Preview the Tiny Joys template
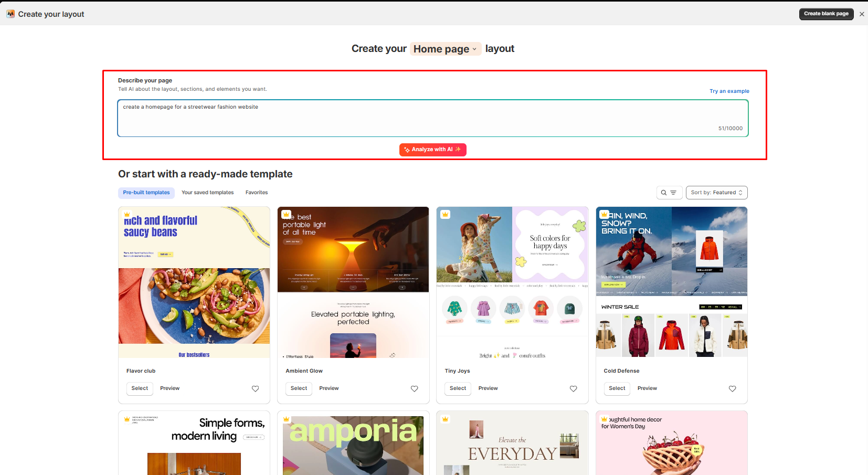This screenshot has height=475, width=868. tap(488, 388)
